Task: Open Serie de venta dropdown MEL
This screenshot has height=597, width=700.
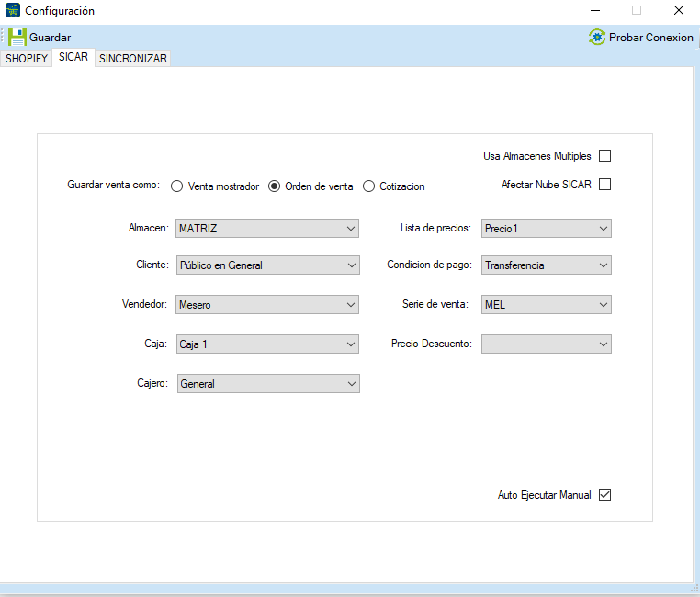Action: pos(547,305)
